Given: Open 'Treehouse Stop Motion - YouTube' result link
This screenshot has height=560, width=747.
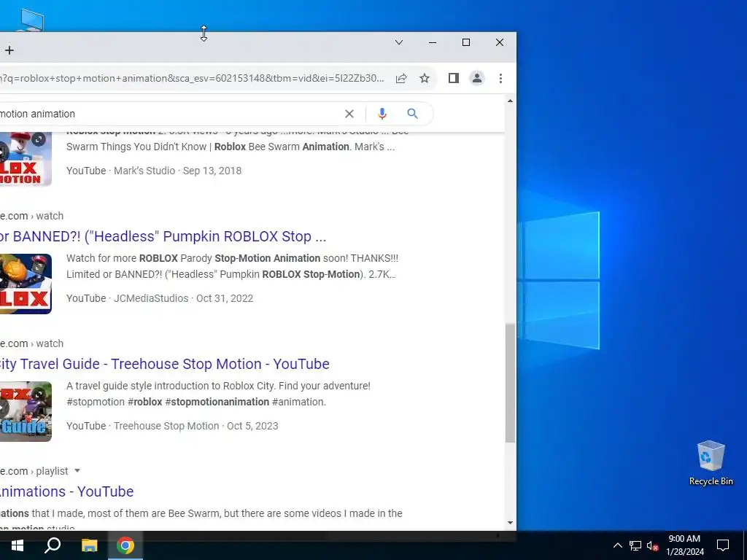Looking at the screenshot, I should pos(164,364).
